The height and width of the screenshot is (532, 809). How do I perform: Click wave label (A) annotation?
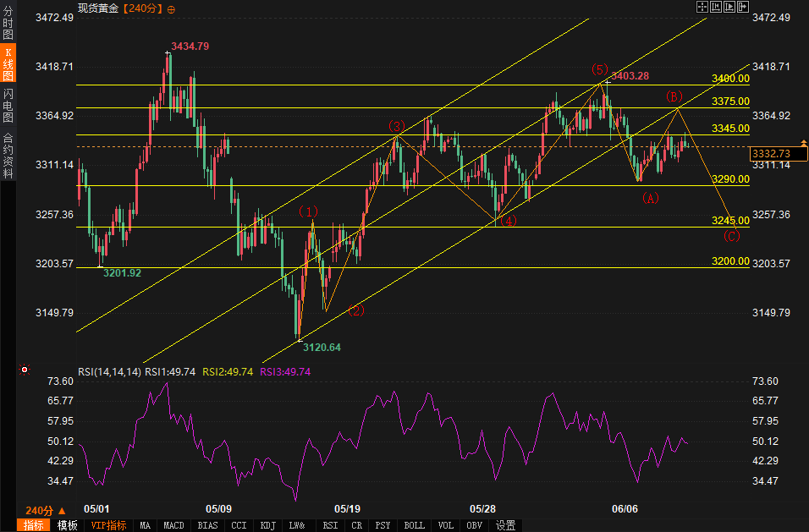(650, 198)
